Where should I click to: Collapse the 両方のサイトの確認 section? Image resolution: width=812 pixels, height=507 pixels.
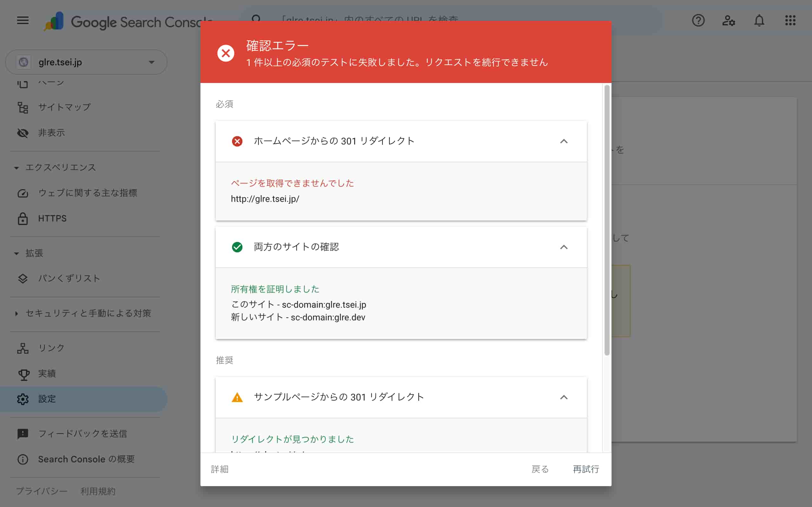click(564, 247)
